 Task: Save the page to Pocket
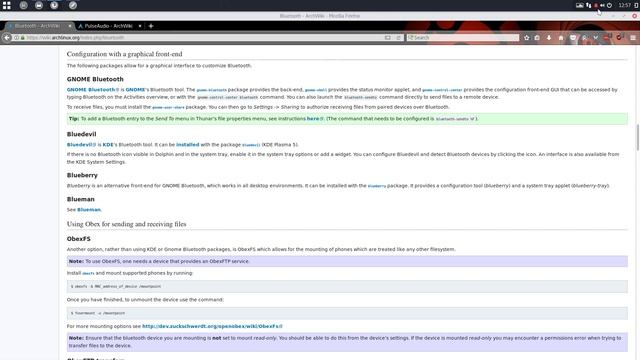click(573, 38)
